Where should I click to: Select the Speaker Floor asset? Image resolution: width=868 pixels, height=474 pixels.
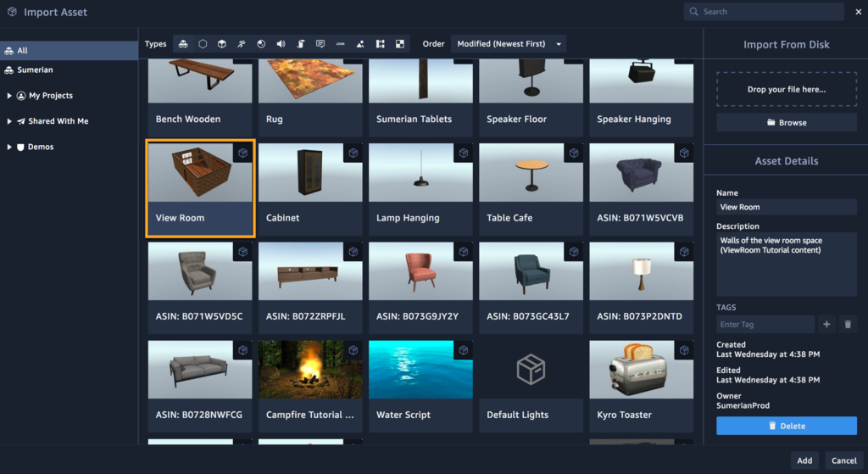click(531, 98)
